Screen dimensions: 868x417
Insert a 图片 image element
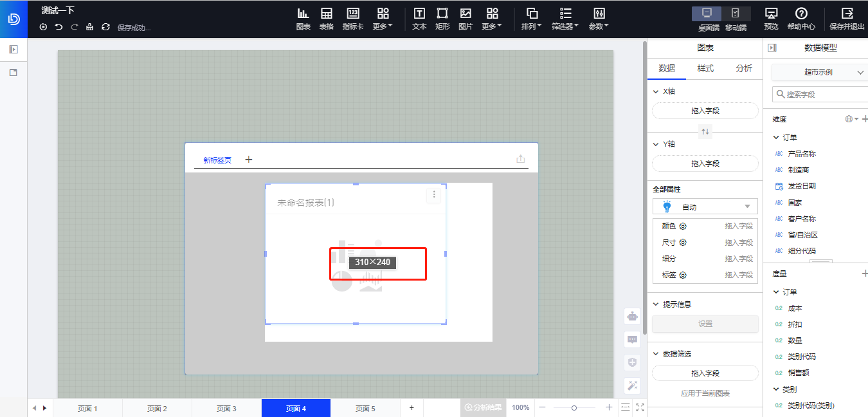pyautogui.click(x=466, y=17)
